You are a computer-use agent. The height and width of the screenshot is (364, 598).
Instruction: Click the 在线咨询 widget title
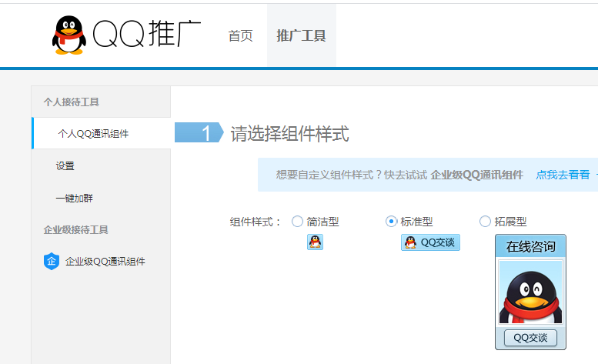tap(530, 246)
